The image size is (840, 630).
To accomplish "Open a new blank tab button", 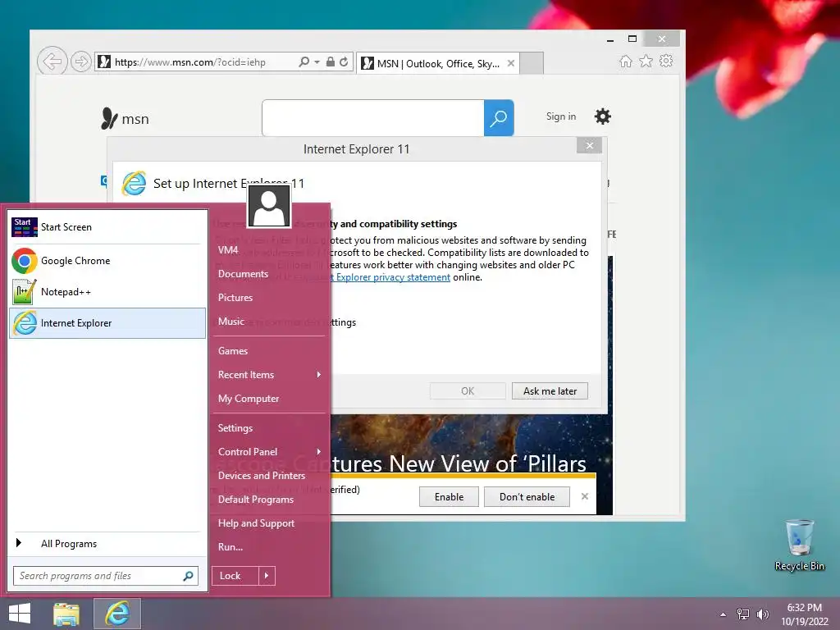I will pyautogui.click(x=532, y=63).
